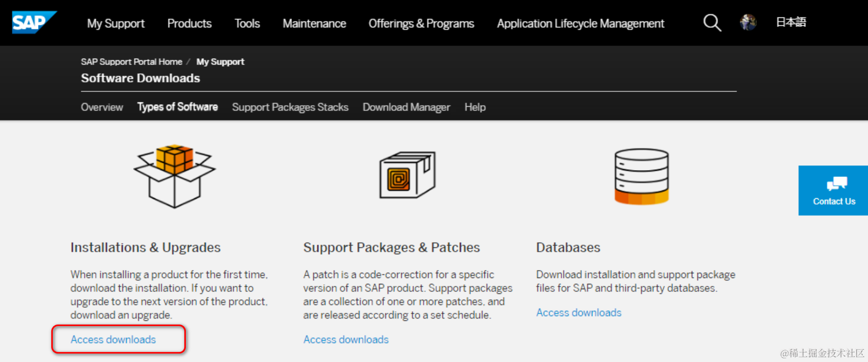Access downloads for Installations & Upgrades
This screenshot has height=362, width=868.
click(113, 339)
